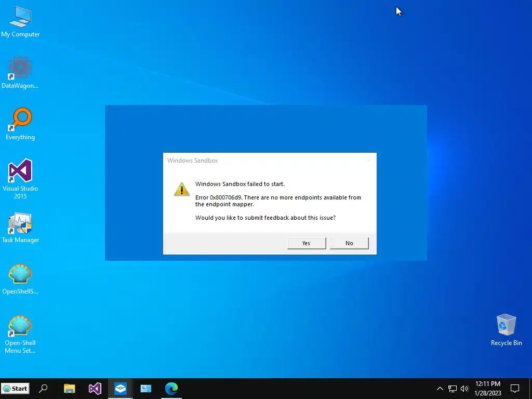This screenshot has width=532, height=399.
Task: Open Visual Studio from the taskbar
Action: 95,389
